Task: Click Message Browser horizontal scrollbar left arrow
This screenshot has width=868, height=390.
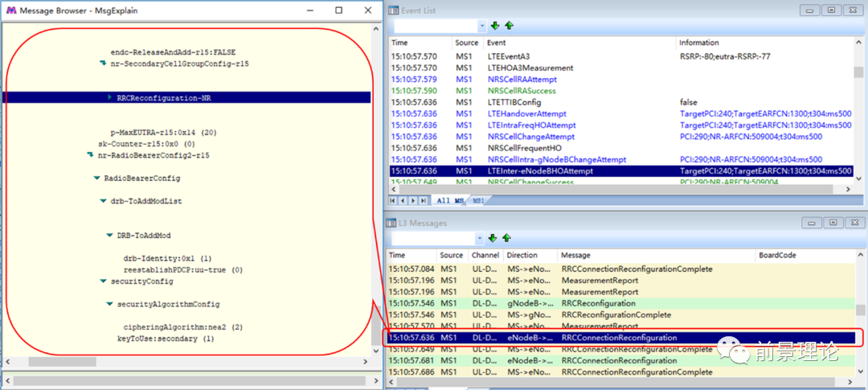Action: point(7,361)
